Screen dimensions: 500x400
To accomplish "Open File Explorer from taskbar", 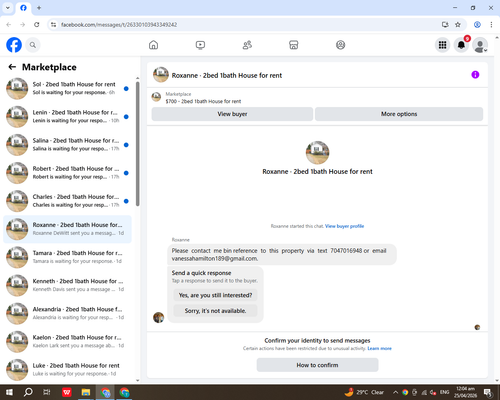I will (x=86, y=392).
